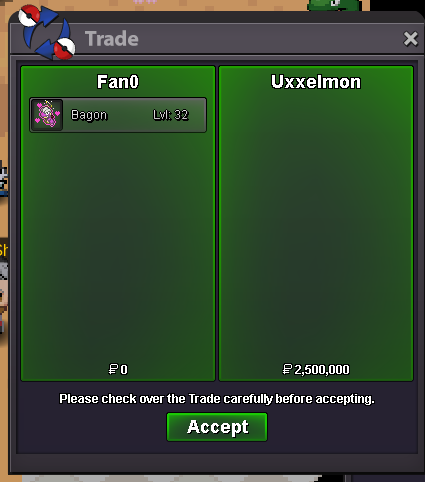Viewport: 425px width, 482px height.
Task: Click the empty space below Bagon in Fan0's panel
Action: [118, 247]
